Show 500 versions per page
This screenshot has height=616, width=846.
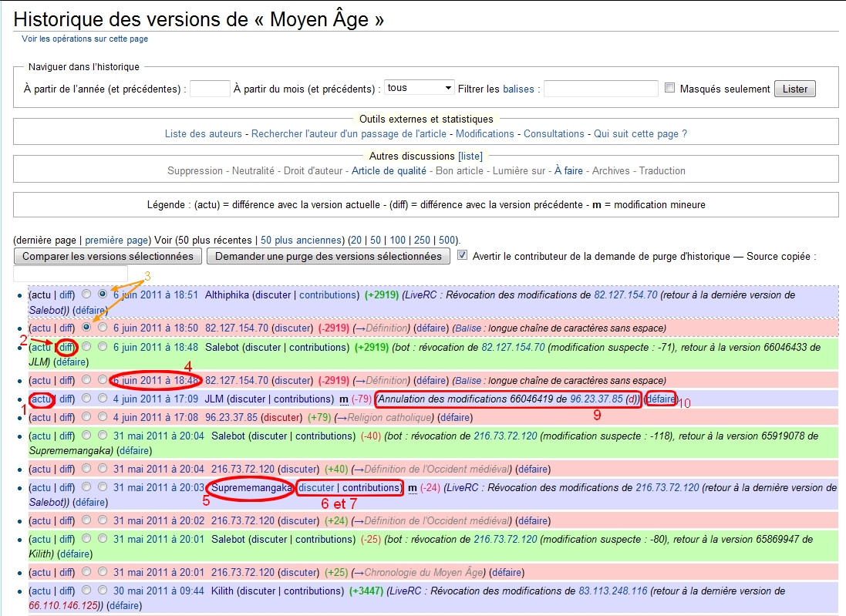447,240
